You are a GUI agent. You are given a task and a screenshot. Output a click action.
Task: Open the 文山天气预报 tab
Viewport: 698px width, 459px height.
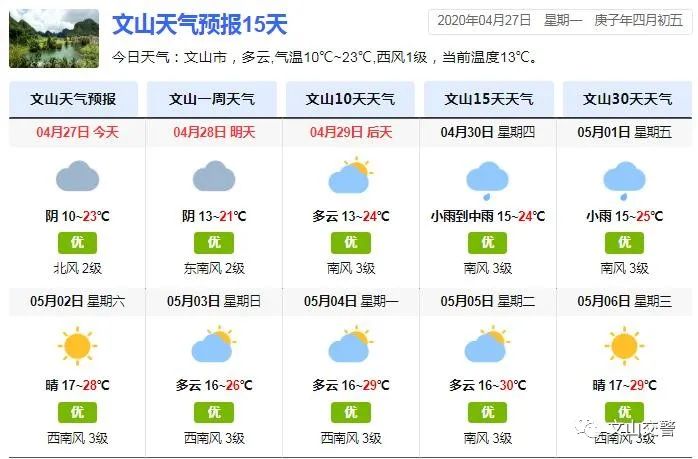click(x=73, y=99)
